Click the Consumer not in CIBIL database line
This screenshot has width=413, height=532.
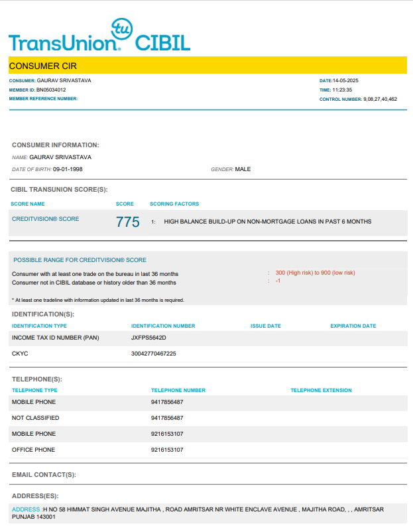(x=94, y=283)
